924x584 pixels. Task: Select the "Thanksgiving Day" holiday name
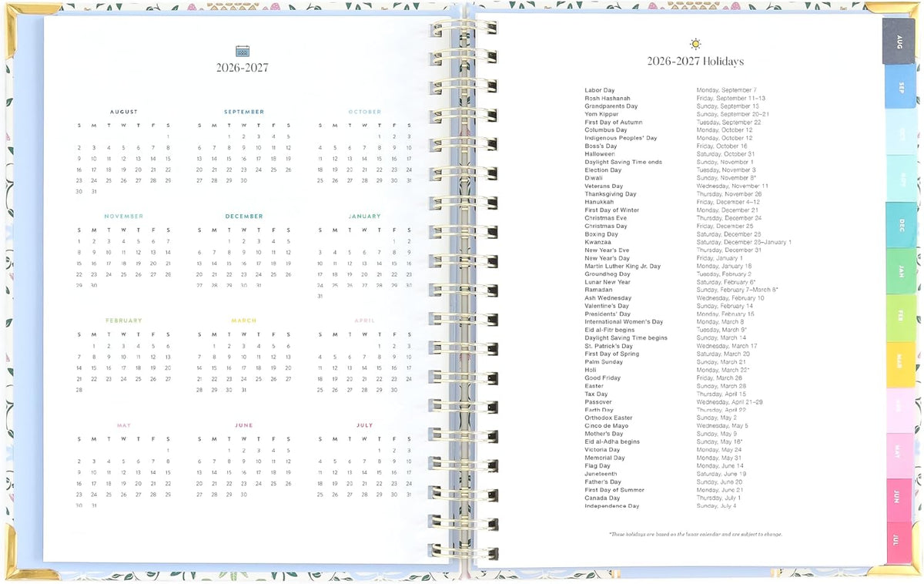pyautogui.click(x=611, y=194)
